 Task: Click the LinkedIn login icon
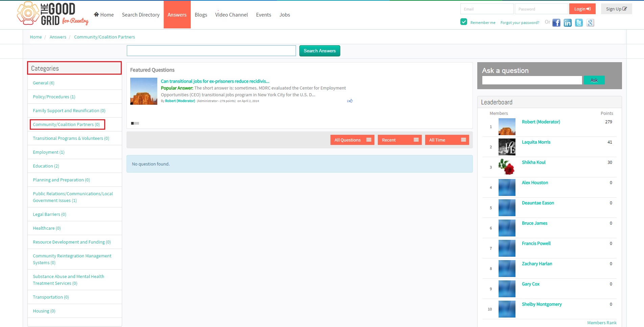[x=568, y=23]
